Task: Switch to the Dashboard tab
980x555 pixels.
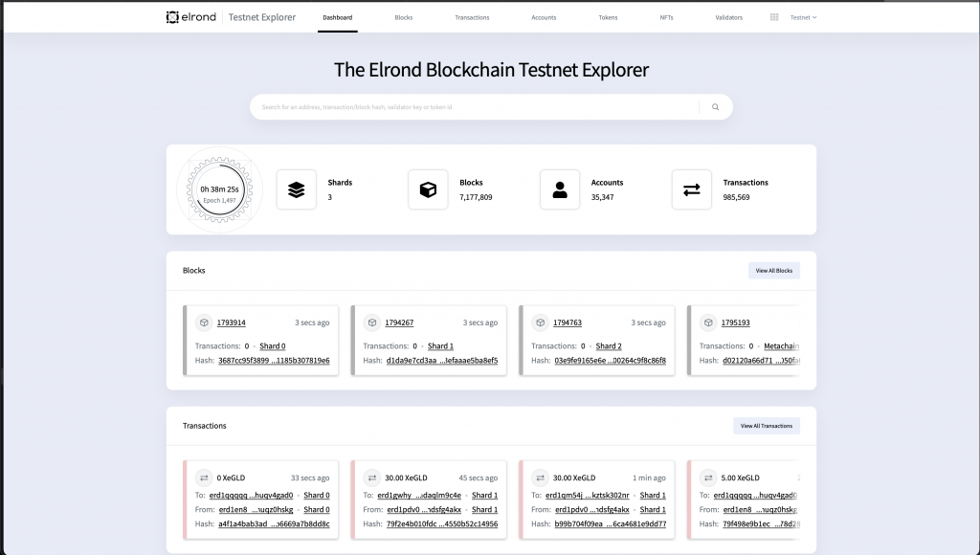Action: [338, 17]
